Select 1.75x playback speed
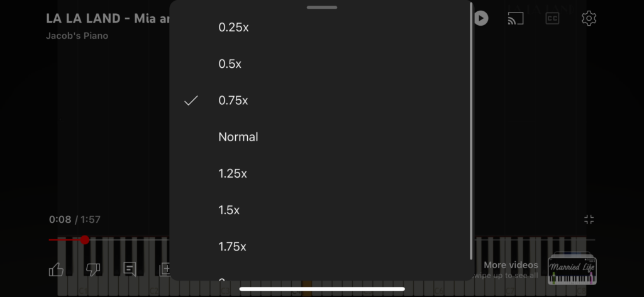644x297 pixels. [321, 247]
